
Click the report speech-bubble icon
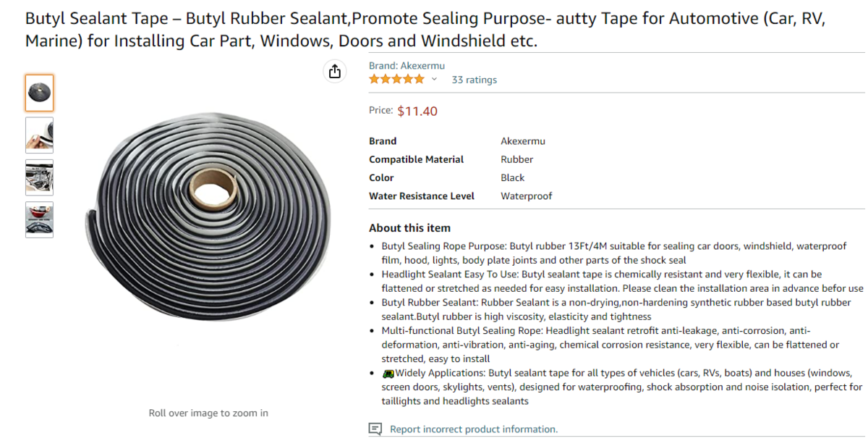pyautogui.click(x=375, y=429)
